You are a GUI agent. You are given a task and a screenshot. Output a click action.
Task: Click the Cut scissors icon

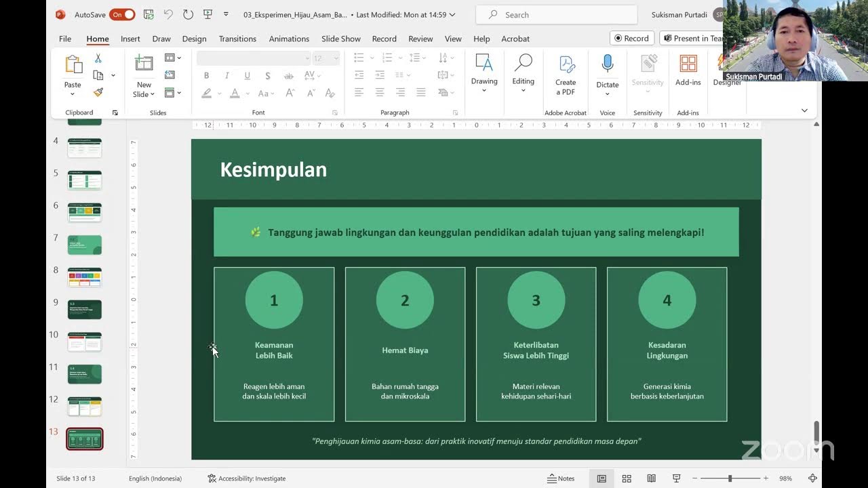click(98, 58)
